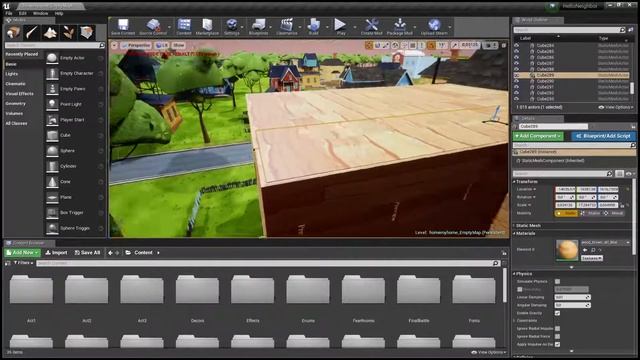640x360 pixels.
Task: Toggle Apply Impulse on Damage checkbox
Action: 557,344
